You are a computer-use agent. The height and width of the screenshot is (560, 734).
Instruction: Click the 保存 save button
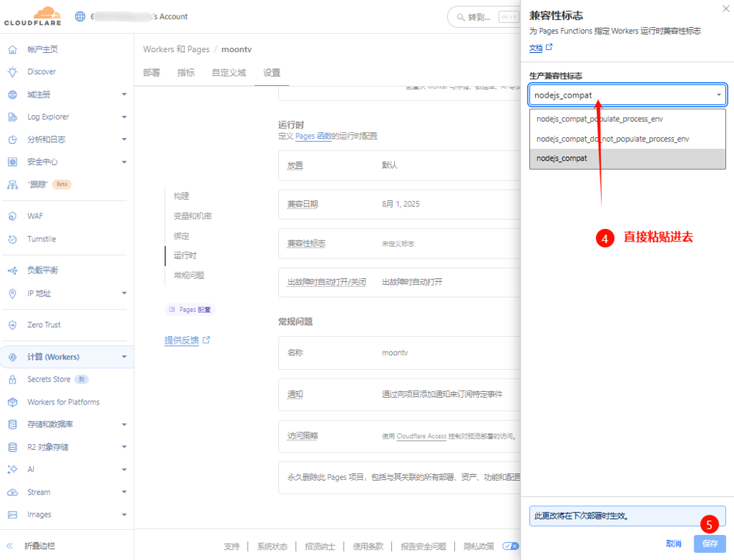point(709,544)
